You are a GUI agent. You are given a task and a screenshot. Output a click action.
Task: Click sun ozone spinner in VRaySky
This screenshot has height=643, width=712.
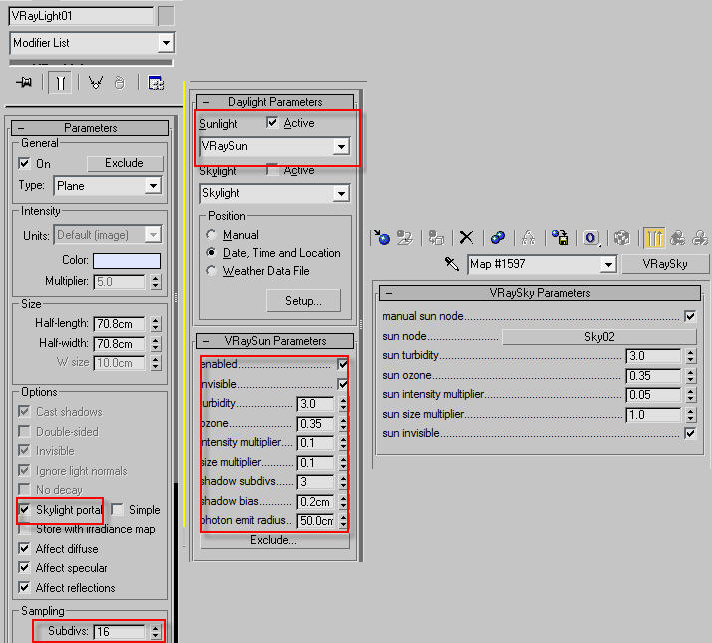point(691,376)
